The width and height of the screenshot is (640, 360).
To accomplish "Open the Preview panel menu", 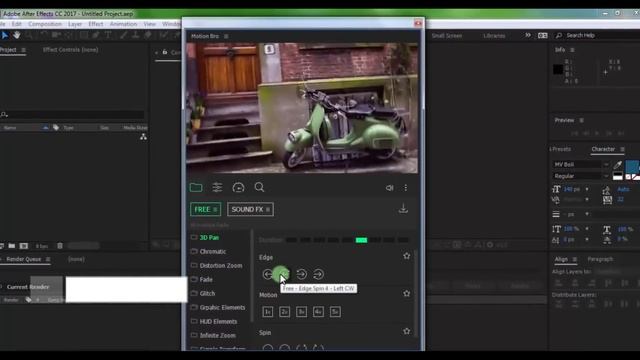I will click(582, 120).
